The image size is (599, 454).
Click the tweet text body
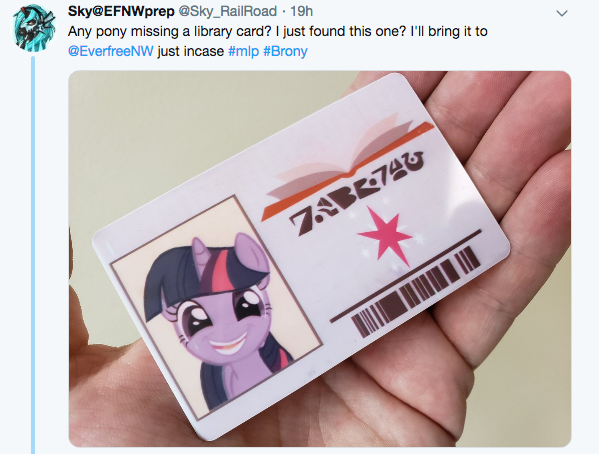[x=278, y=41]
